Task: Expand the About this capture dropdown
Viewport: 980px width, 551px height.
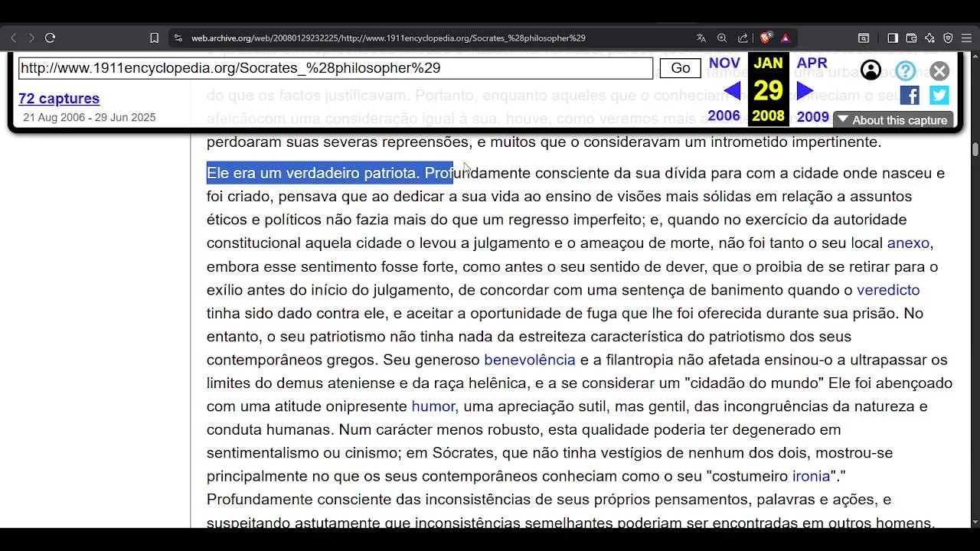Action: pyautogui.click(x=893, y=120)
